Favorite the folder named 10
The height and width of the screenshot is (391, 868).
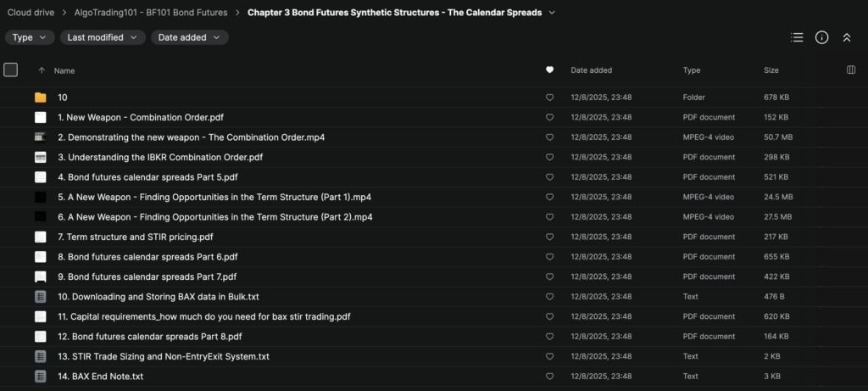(x=549, y=98)
